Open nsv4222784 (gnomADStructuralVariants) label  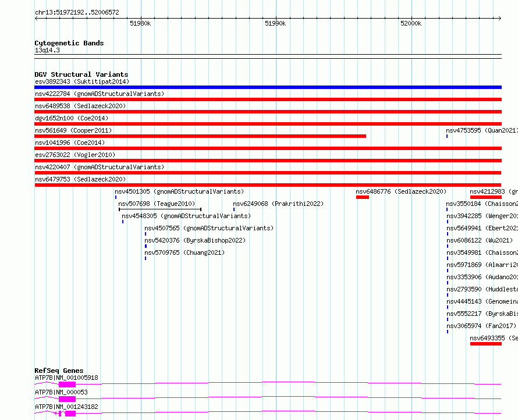(100, 94)
